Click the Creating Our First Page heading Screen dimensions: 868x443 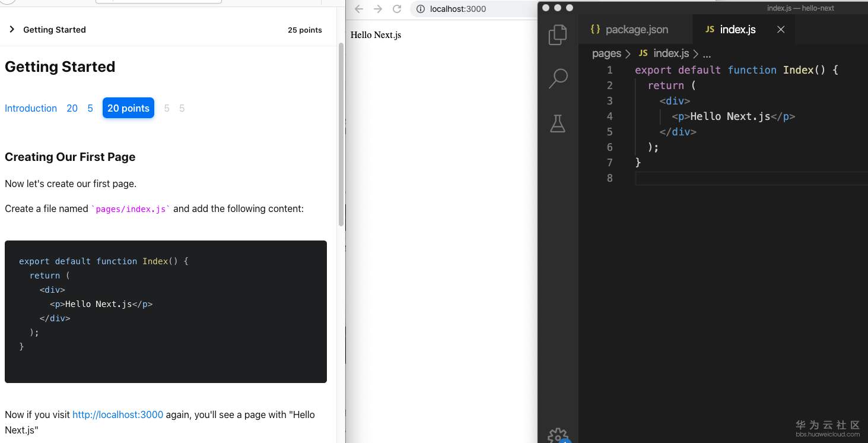point(70,157)
